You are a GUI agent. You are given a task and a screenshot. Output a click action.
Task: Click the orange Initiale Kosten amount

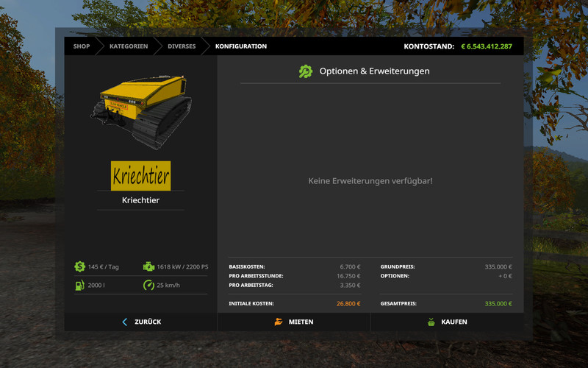pos(348,303)
